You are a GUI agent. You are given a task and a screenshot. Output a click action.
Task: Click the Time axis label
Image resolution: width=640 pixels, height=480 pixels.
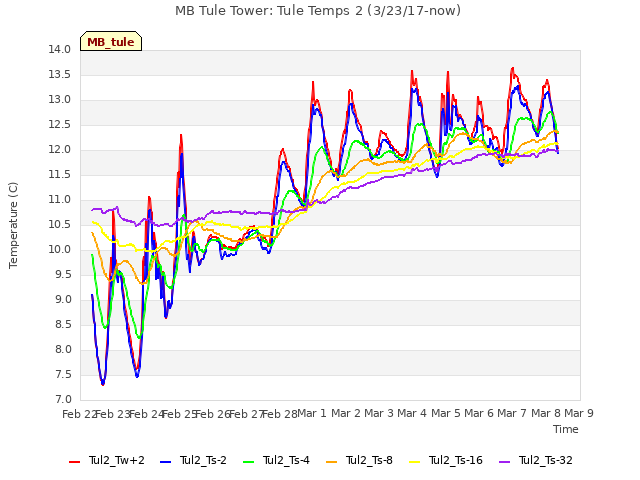pos(566,429)
